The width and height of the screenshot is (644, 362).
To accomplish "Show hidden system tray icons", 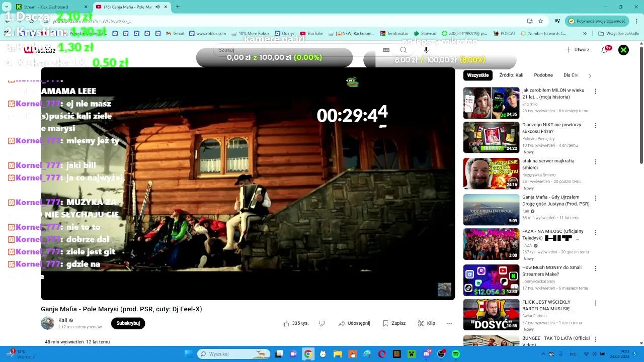I will click(x=543, y=354).
